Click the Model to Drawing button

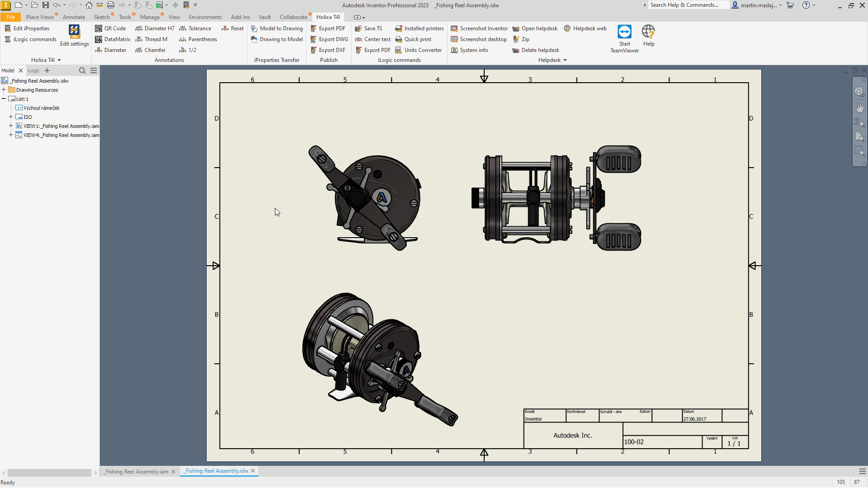[x=277, y=28]
